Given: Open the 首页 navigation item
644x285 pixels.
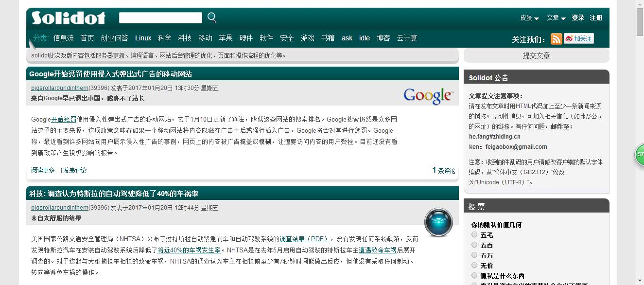Looking at the screenshot, I should (x=87, y=38).
